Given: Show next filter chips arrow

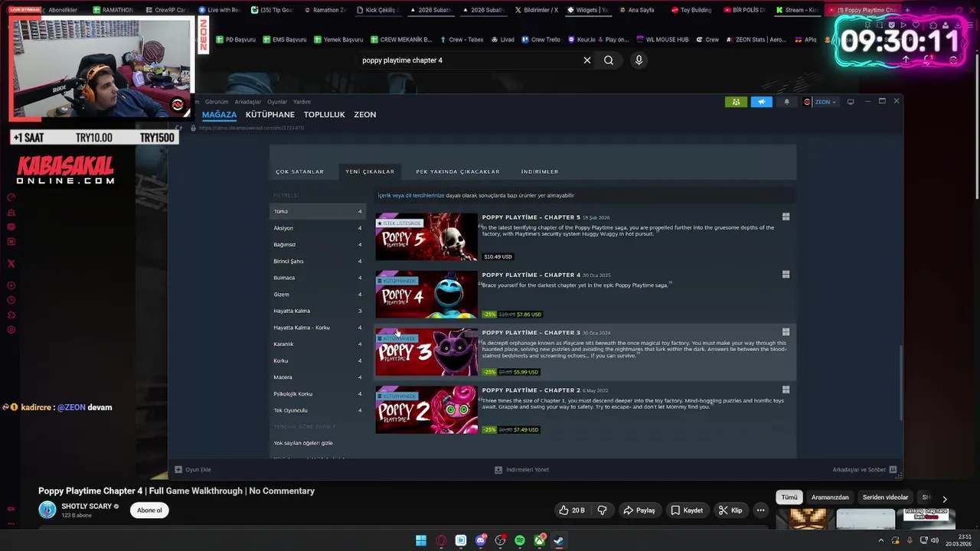Looking at the screenshot, I should click(x=944, y=499).
